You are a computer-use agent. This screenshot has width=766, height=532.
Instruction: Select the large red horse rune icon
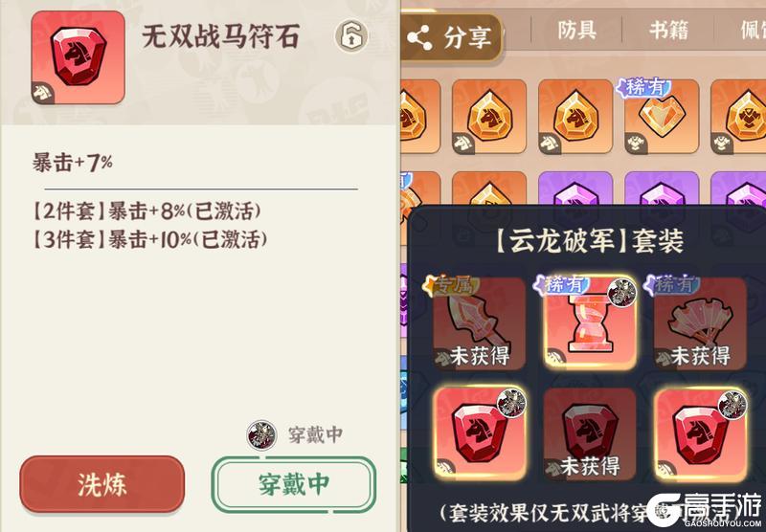click(x=79, y=57)
